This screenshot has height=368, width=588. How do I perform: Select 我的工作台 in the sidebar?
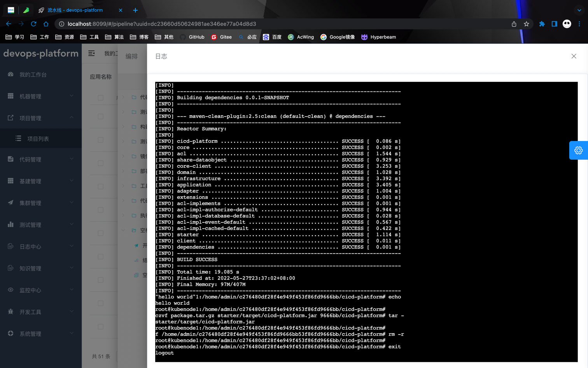[x=41, y=74]
